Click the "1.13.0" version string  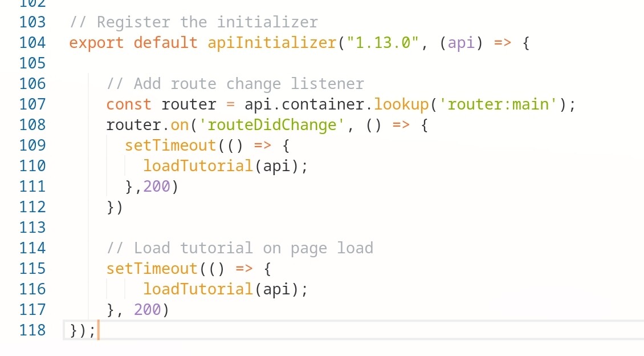(x=382, y=43)
